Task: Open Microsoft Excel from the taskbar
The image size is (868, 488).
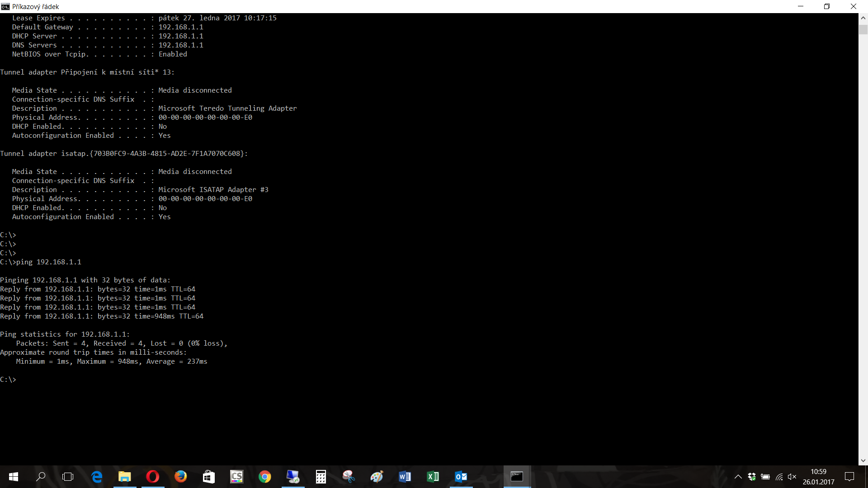Action: [x=433, y=477]
